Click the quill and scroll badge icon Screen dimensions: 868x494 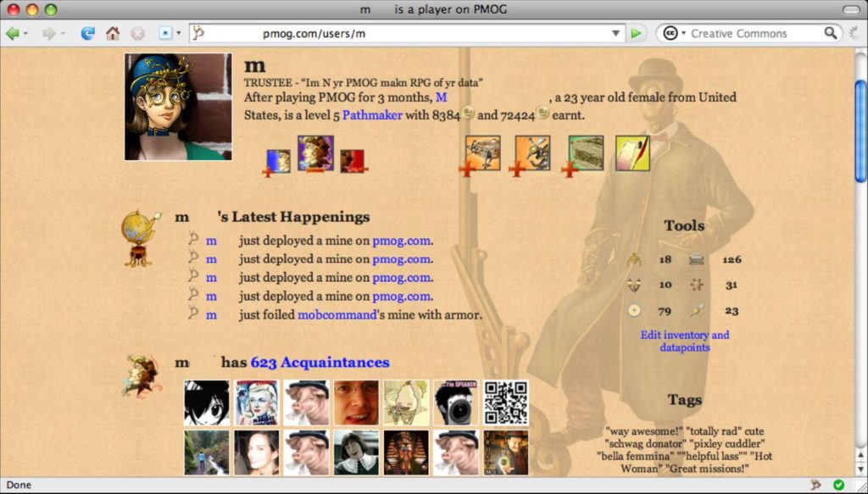point(632,153)
